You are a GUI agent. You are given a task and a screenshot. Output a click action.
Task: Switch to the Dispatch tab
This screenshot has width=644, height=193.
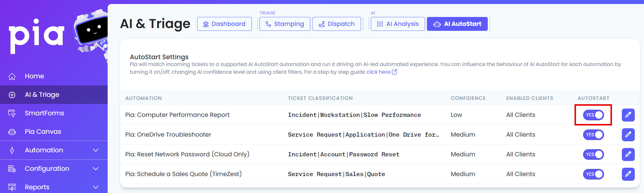(x=336, y=24)
